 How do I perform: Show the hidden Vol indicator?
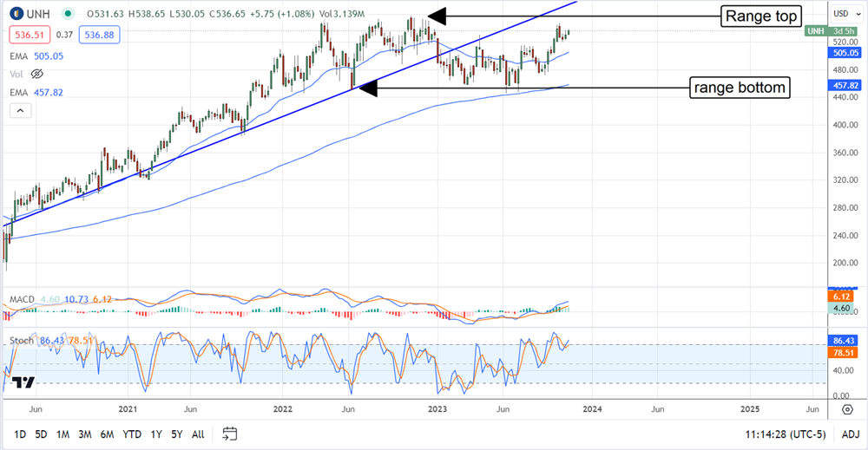coord(37,75)
